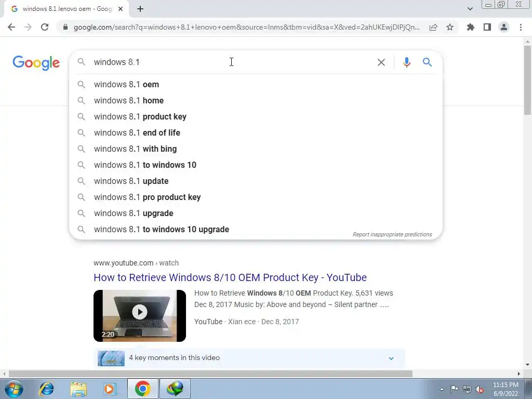Open Windows Explorer from the taskbar
Screen dimensions: 532x399
[78, 389]
